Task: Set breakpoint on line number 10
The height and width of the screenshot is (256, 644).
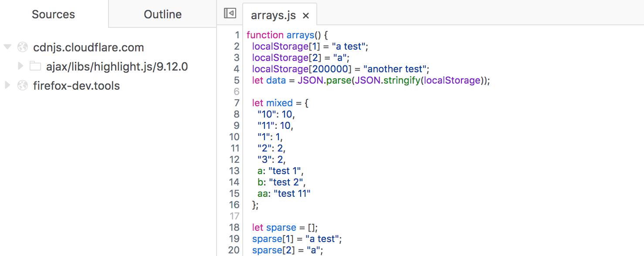Action: click(234, 137)
